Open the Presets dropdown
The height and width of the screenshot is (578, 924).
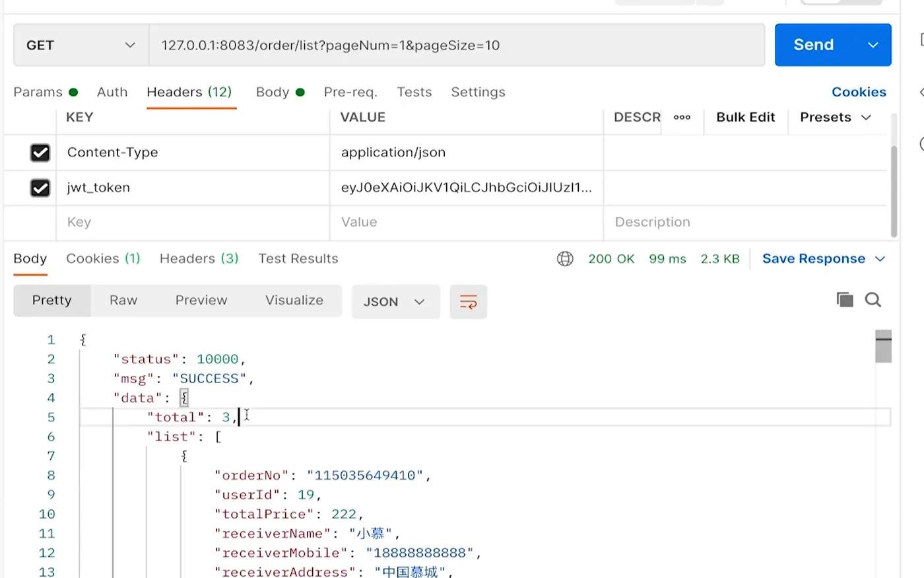coord(836,118)
